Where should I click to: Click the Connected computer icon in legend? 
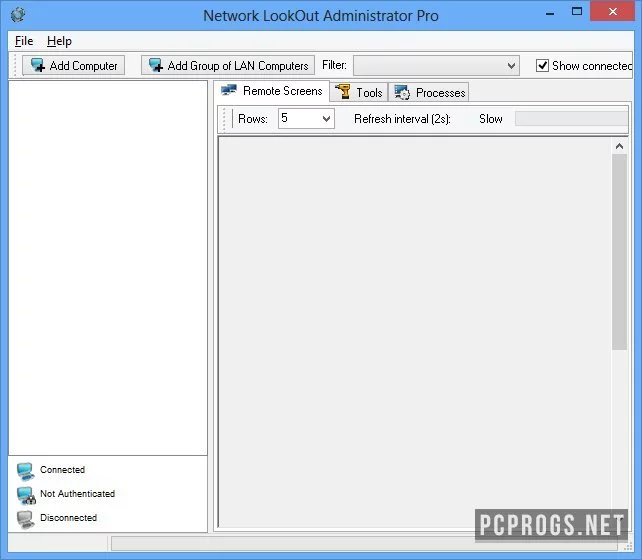tap(25, 471)
